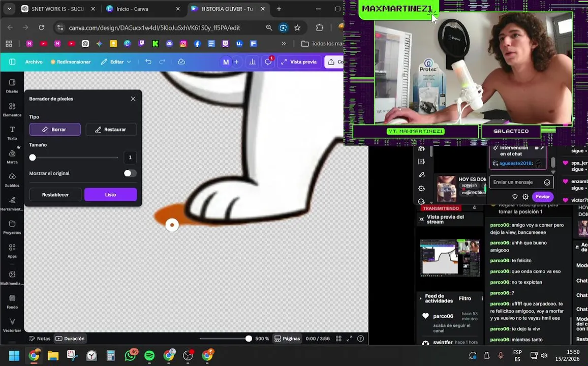Open the Elementos panel in sidebar
588x366 pixels.
click(x=12, y=110)
